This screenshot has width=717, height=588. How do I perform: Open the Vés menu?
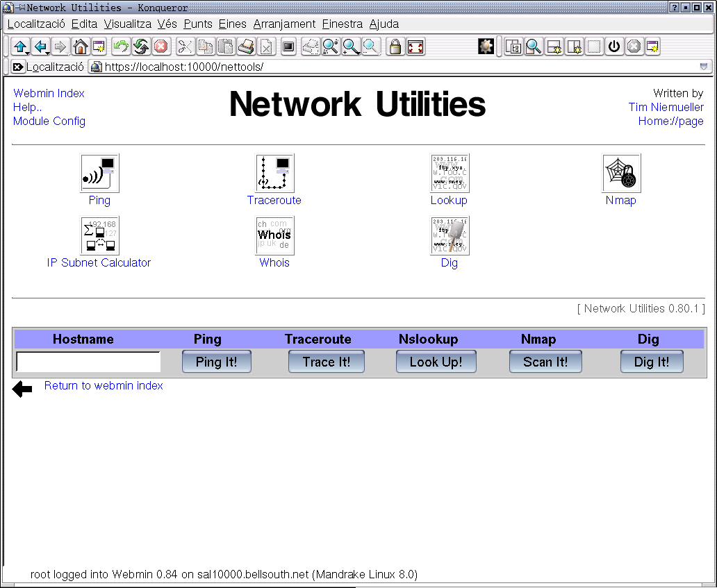pos(167,24)
